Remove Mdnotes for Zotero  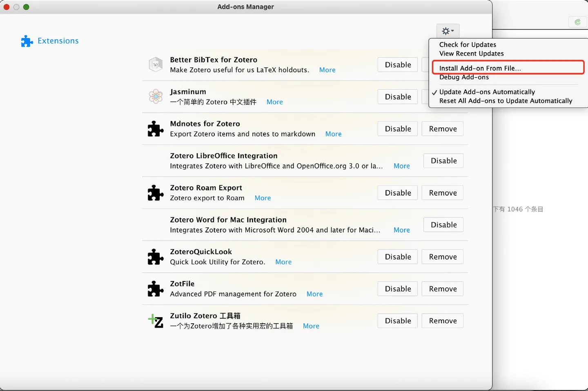(x=443, y=129)
